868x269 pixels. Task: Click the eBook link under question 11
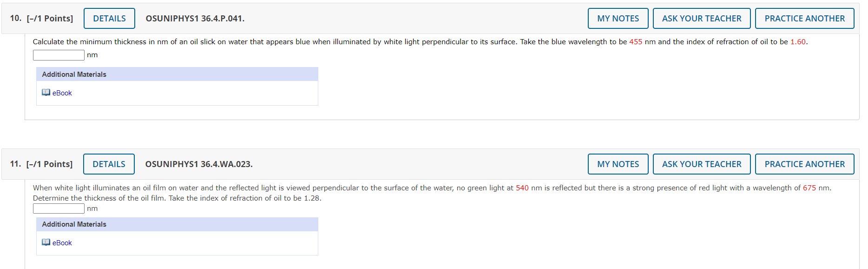[x=62, y=243]
